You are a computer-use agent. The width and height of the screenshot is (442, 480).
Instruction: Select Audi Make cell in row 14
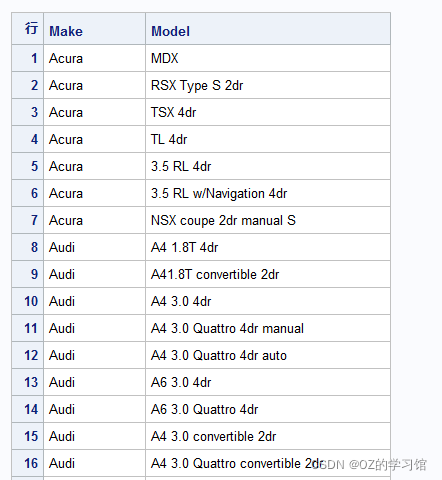(x=94, y=409)
